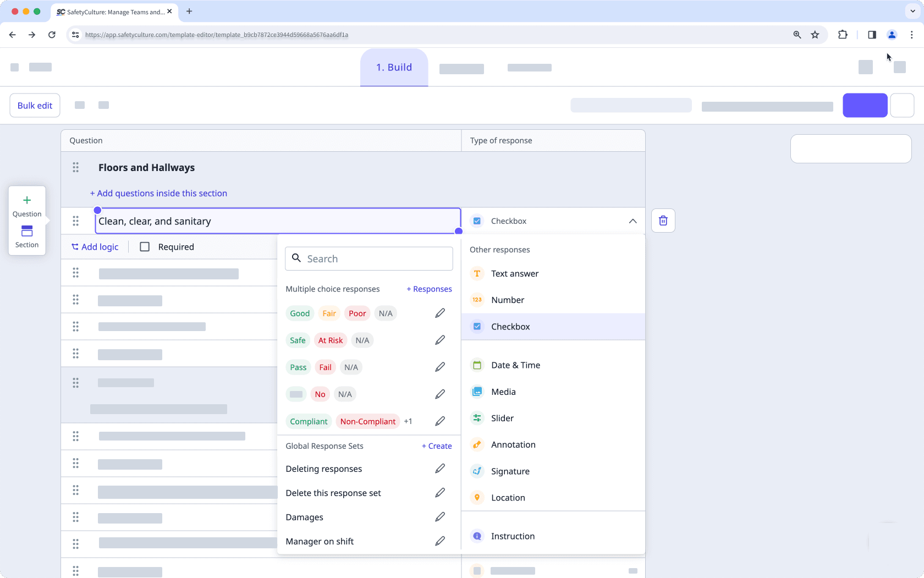Select the Number response type
The height and width of the screenshot is (578, 924).
507,300
